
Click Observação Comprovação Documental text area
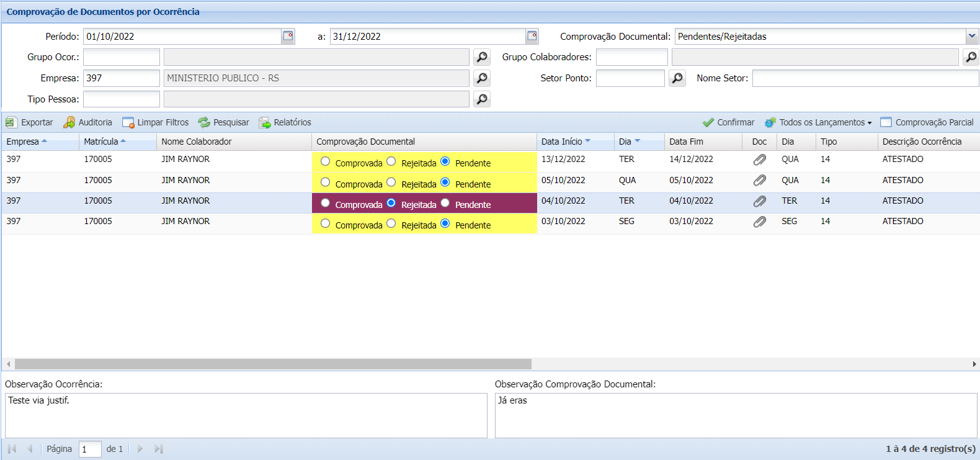(x=736, y=415)
